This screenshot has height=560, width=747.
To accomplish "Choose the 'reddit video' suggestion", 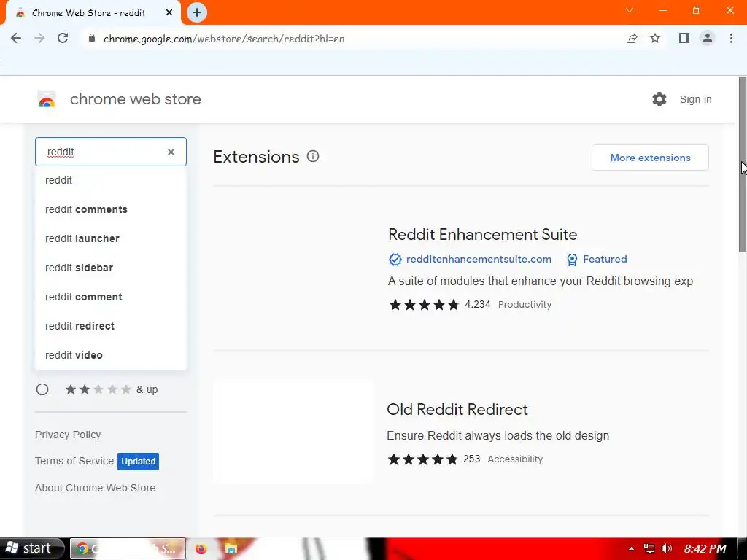I will coord(111,355).
